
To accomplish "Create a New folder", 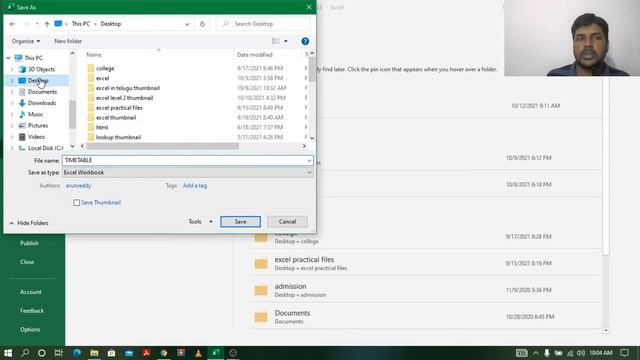I will click(68, 41).
